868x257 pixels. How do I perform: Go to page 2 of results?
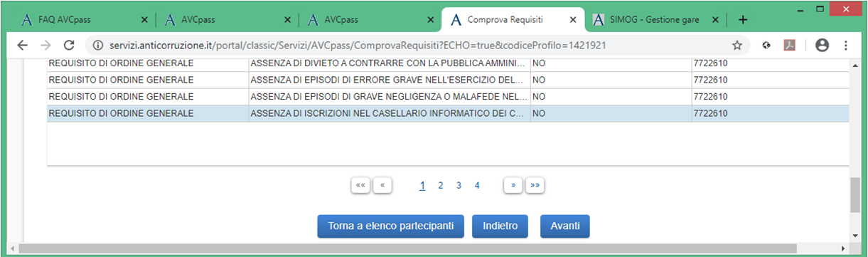pyautogui.click(x=441, y=185)
